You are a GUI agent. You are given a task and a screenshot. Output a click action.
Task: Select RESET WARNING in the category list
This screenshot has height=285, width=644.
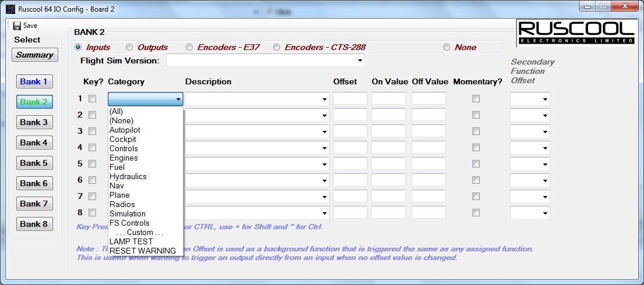pos(146,251)
